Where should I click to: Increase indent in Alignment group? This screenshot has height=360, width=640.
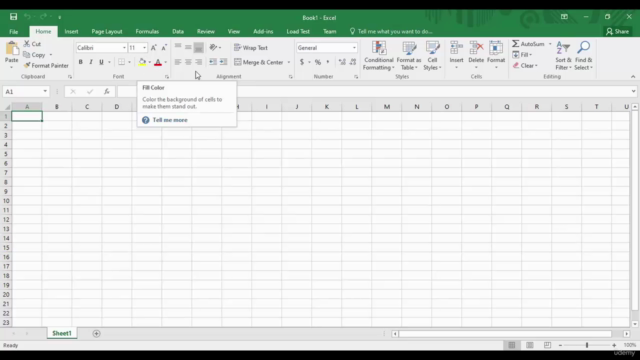click(x=223, y=62)
